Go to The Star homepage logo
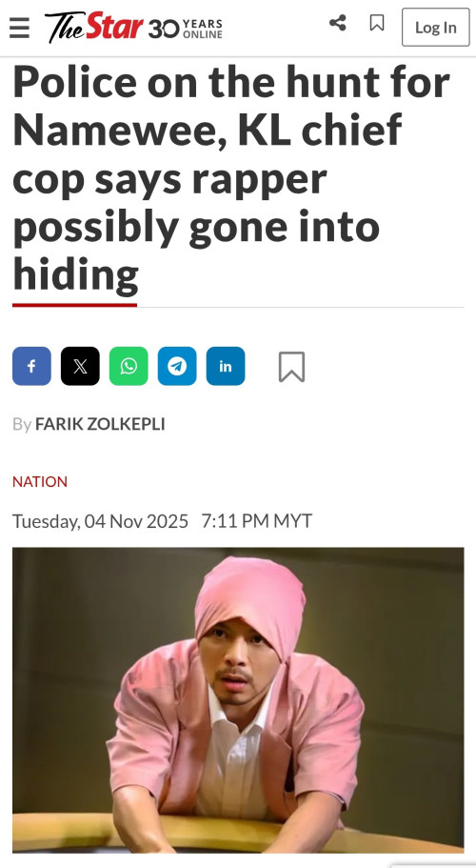476x868 pixels. (x=94, y=26)
